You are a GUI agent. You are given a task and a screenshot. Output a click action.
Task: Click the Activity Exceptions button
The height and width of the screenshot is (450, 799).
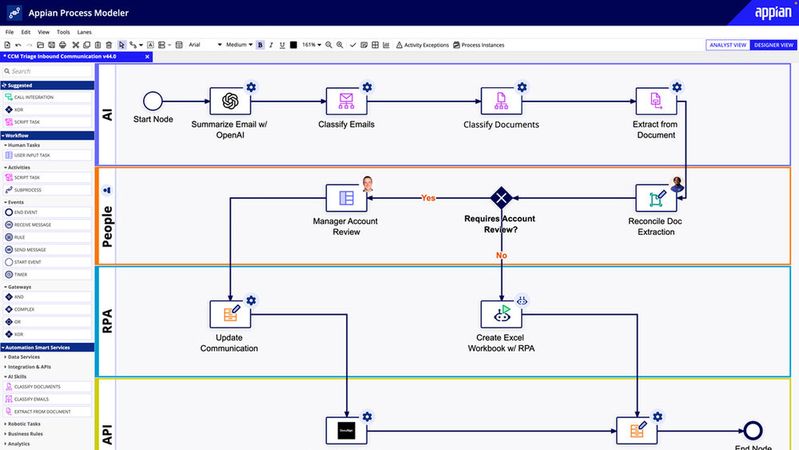click(x=422, y=45)
